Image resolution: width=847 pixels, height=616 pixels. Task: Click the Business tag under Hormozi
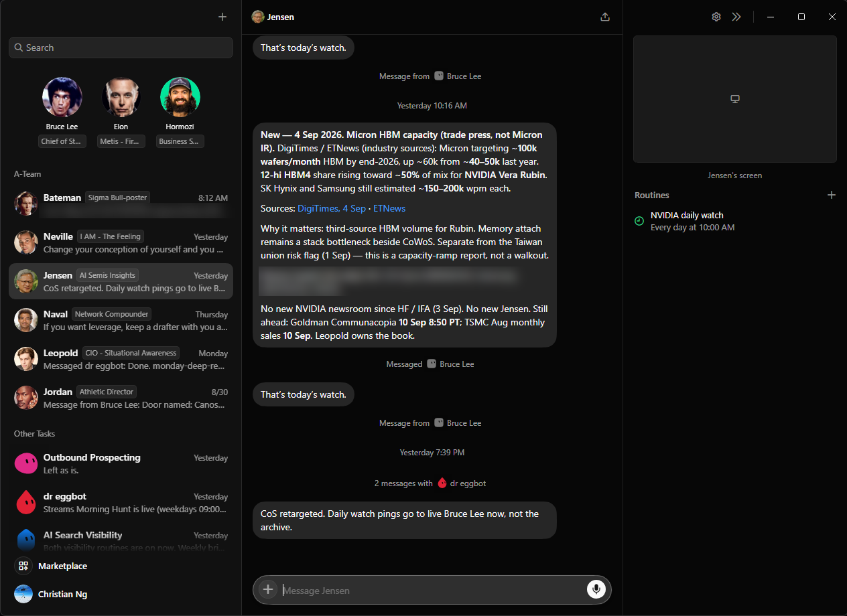[180, 141]
